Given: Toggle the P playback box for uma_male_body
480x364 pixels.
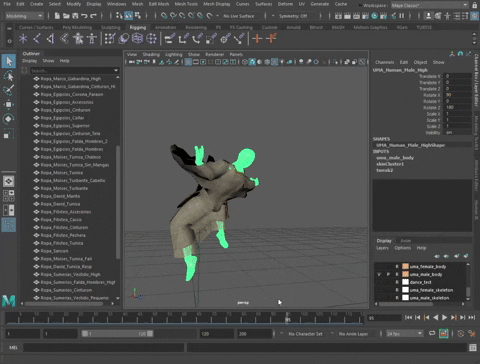Looking at the screenshot, I should (388, 274).
